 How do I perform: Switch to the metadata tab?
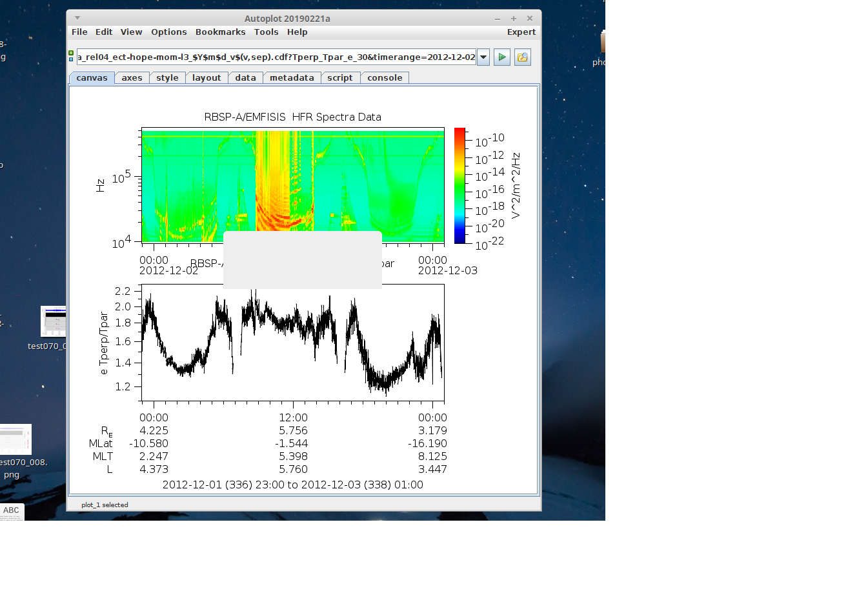point(292,78)
